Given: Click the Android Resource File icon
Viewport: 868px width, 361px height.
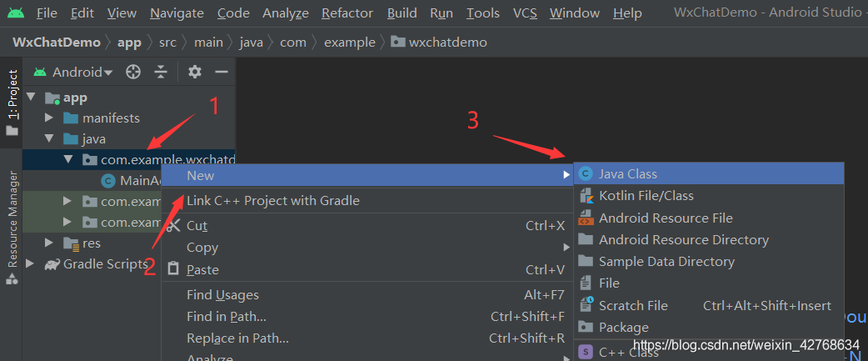Looking at the screenshot, I should pyautogui.click(x=586, y=218).
